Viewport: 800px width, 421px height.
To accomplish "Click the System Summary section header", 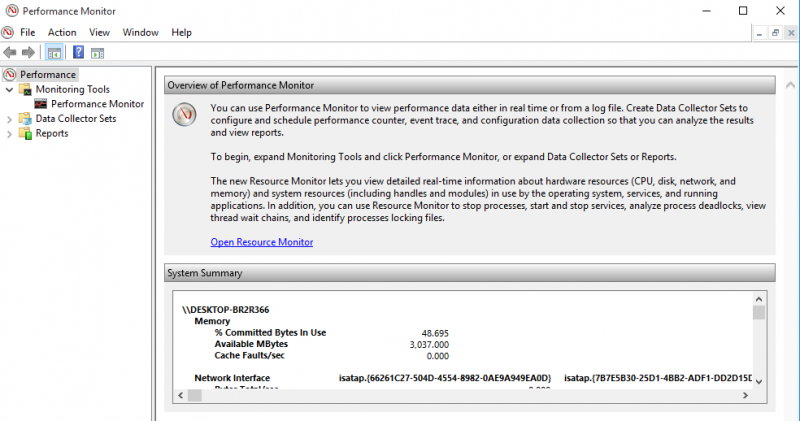I will tap(470, 273).
